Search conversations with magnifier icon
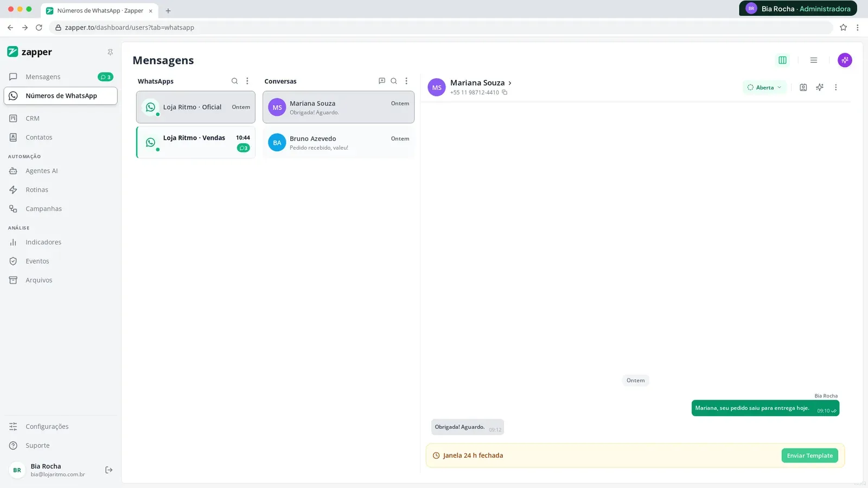868x488 pixels. coord(394,81)
